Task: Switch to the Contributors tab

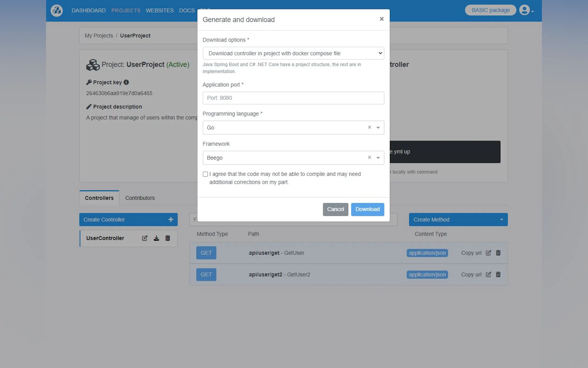Action: pos(140,198)
